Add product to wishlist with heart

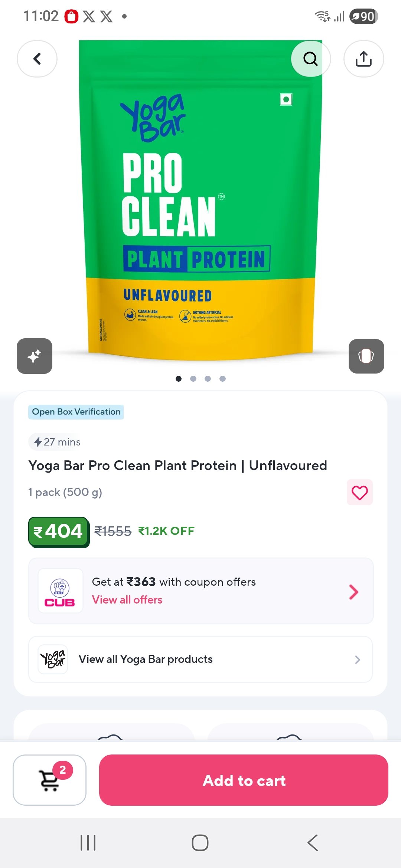pyautogui.click(x=359, y=493)
